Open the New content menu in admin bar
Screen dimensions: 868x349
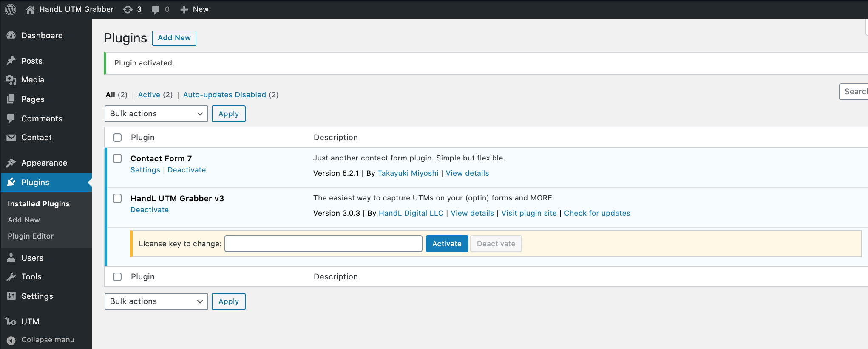point(195,9)
